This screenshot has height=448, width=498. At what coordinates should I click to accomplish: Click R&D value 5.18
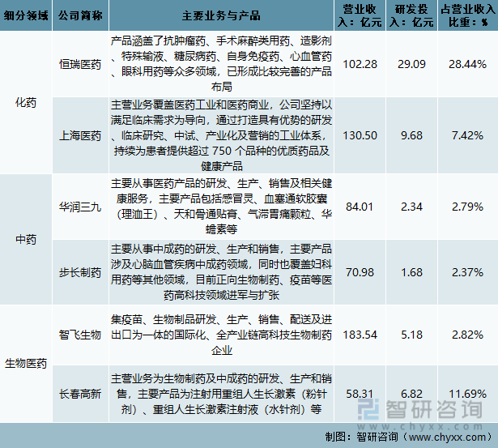point(411,335)
